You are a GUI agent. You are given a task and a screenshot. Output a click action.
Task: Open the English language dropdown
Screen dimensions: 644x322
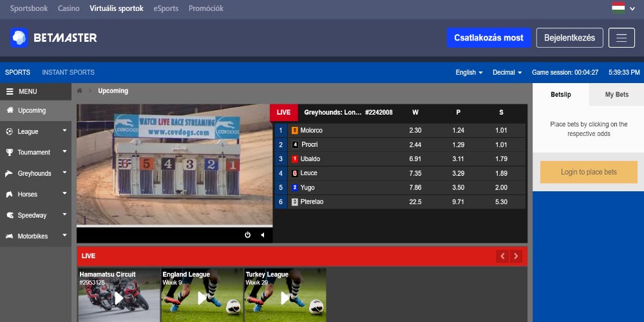pos(469,73)
